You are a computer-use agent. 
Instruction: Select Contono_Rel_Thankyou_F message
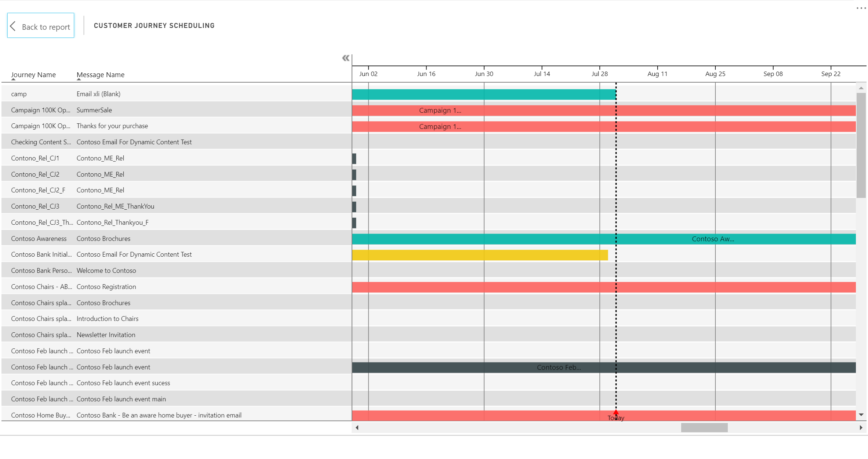point(113,223)
